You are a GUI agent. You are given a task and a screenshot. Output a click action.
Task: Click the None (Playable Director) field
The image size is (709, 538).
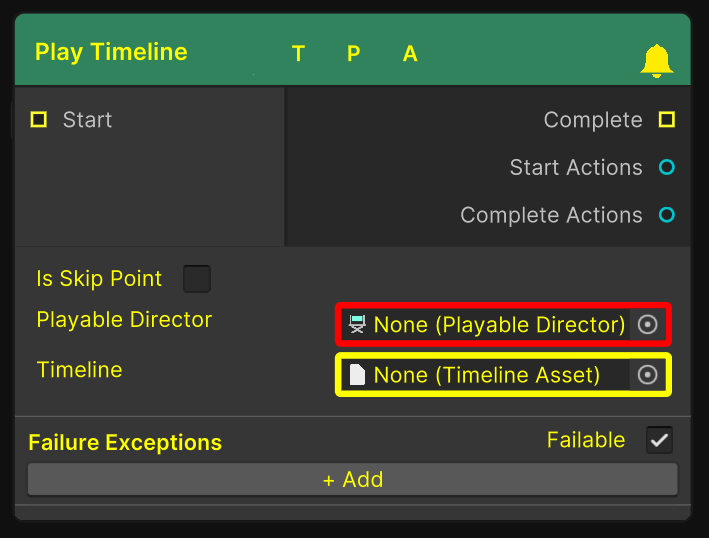tap(498, 325)
